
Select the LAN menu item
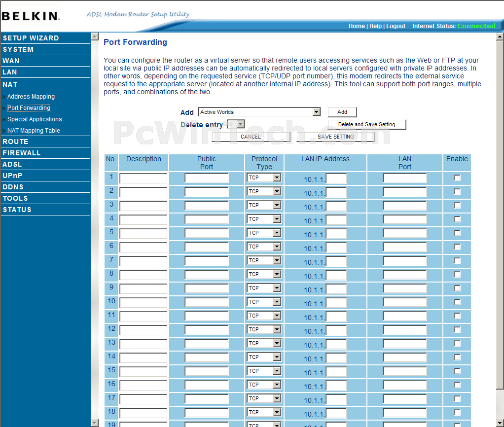[x=10, y=72]
